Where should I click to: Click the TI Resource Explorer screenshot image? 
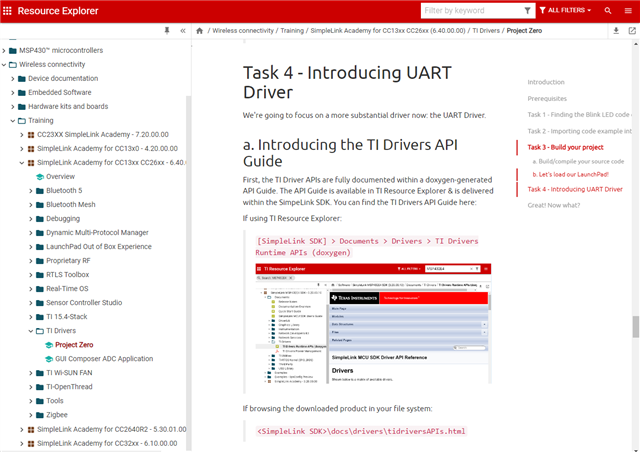click(373, 324)
